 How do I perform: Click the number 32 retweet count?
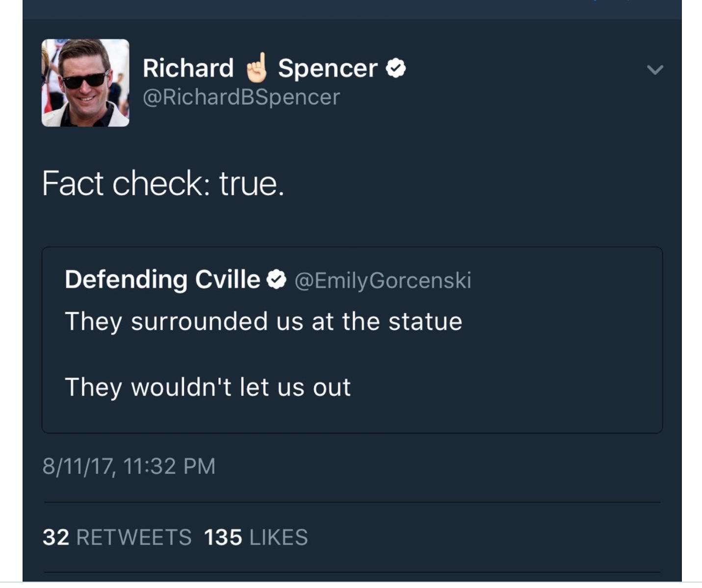click(x=55, y=537)
